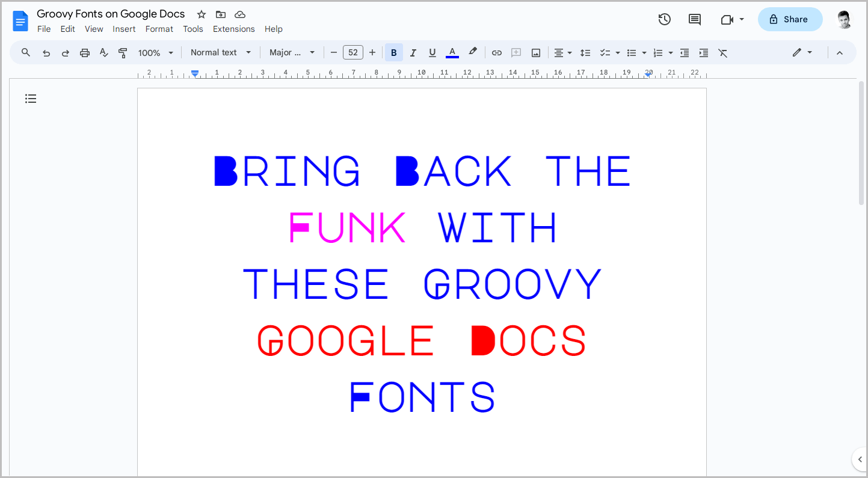Insert an image into the document
This screenshot has height=478, width=868.
(x=535, y=52)
